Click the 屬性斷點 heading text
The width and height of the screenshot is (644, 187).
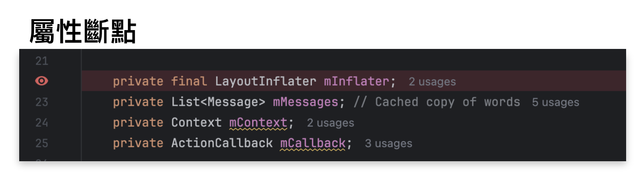click(x=83, y=31)
